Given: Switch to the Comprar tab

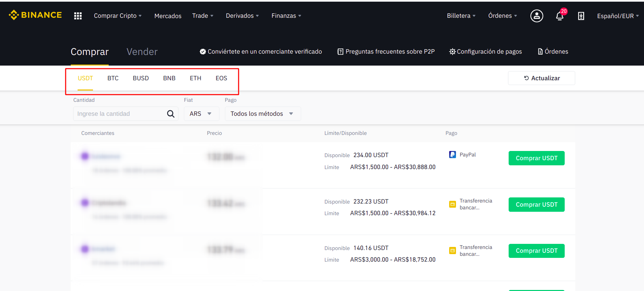Looking at the screenshot, I should 90,52.
